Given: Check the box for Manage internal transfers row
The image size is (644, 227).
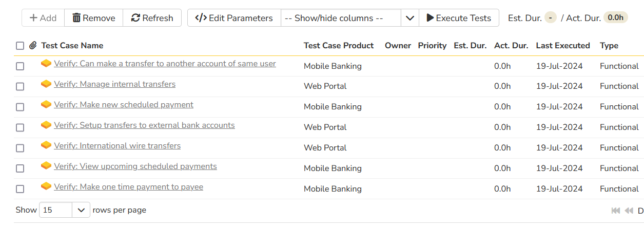Looking at the screenshot, I should pyautogui.click(x=20, y=87).
